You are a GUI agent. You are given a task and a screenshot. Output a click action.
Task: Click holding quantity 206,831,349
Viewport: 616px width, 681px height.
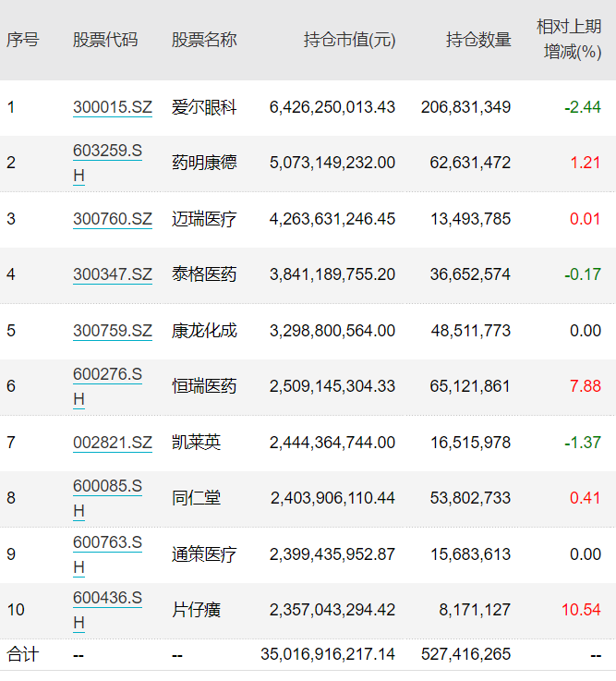pos(465,107)
